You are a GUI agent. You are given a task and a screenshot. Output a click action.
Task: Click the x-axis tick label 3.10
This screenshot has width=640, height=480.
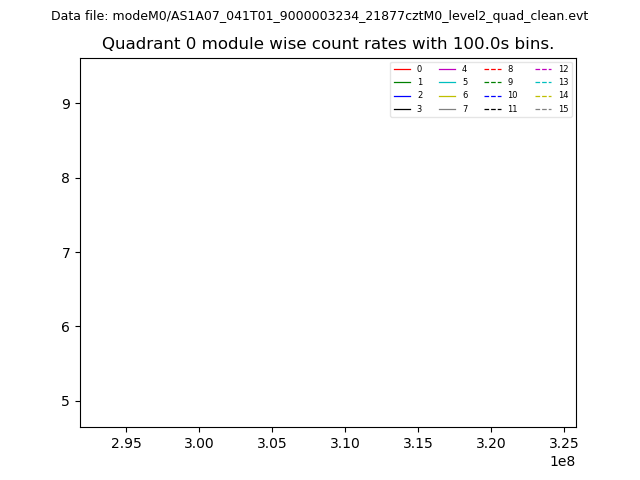(345, 442)
